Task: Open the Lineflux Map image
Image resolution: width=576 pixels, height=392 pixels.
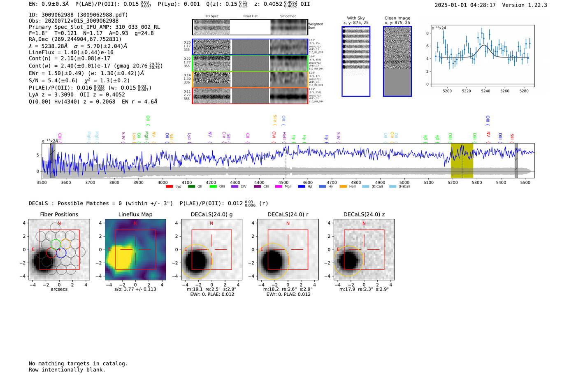Action: pyautogui.click(x=135, y=250)
